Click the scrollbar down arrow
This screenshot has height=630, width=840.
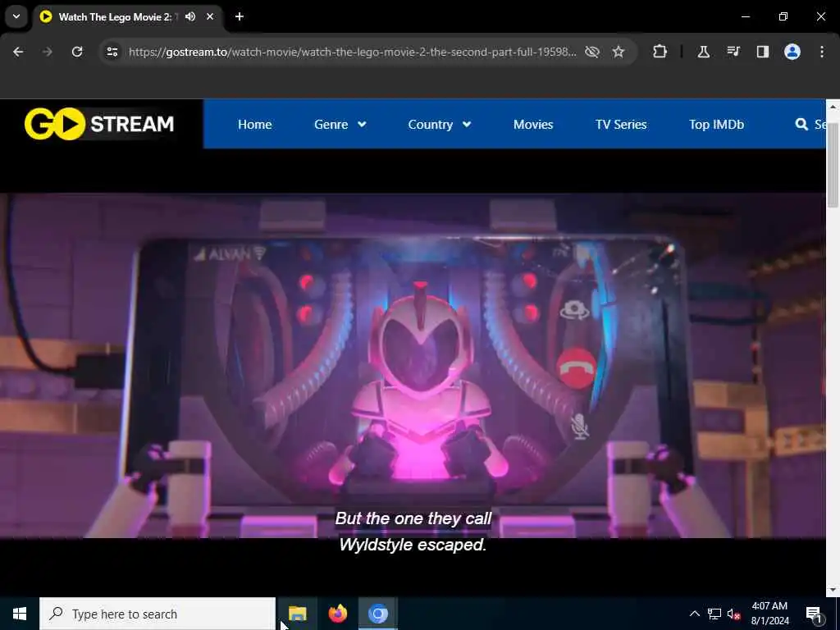coord(833,590)
